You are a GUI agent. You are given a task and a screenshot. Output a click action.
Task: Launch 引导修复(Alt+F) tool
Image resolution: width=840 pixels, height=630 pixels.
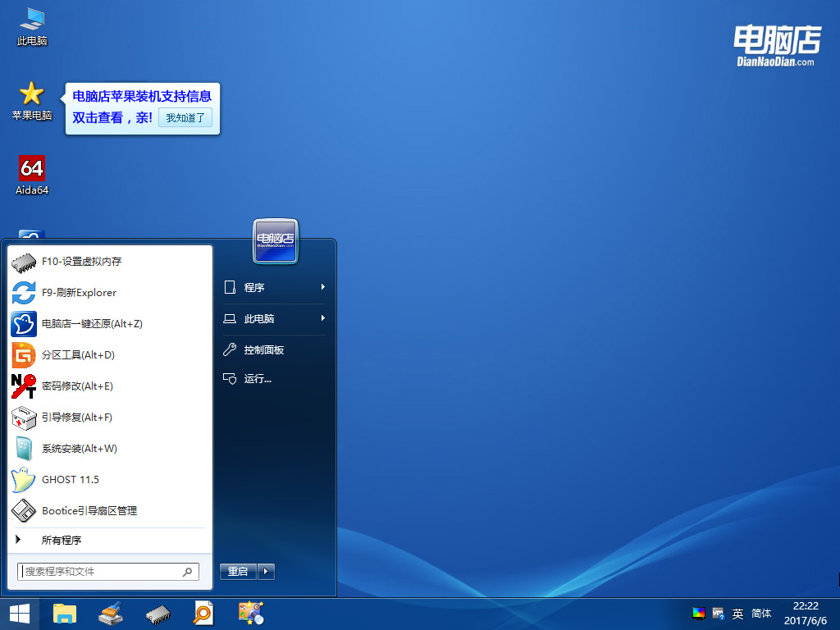(x=110, y=418)
